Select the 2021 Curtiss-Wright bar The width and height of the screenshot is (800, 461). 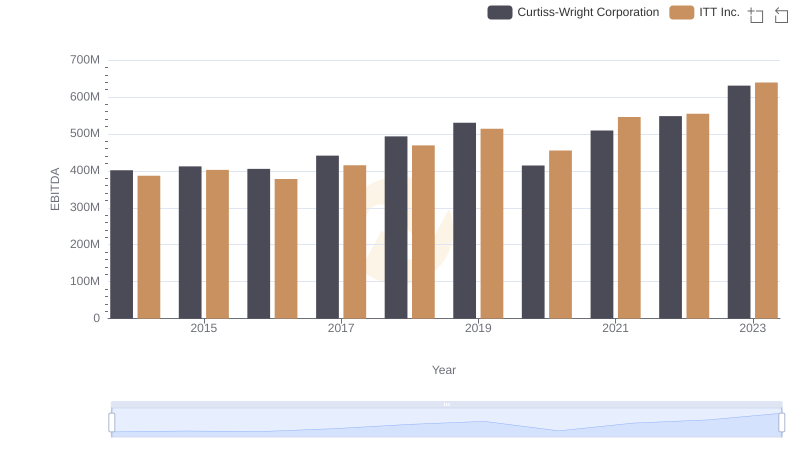pos(602,224)
